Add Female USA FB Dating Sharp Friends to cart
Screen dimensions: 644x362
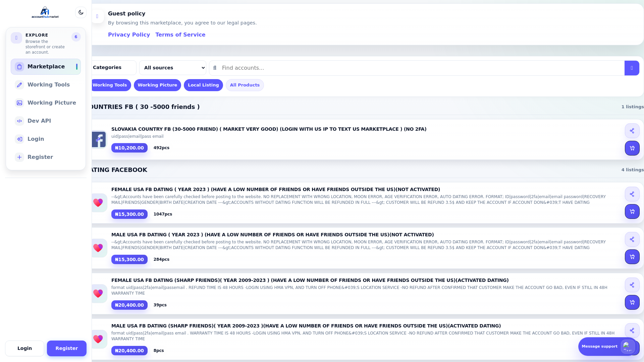click(x=632, y=302)
